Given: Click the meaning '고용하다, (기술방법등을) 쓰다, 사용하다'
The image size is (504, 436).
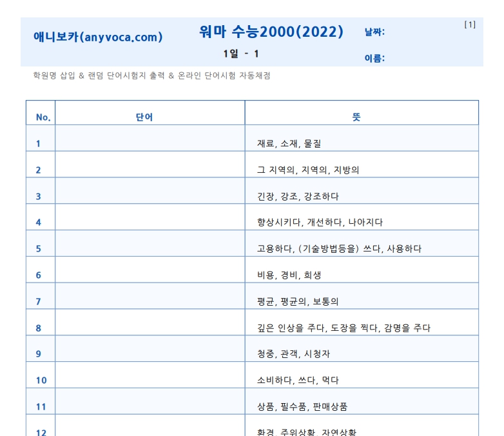Looking at the screenshot, I should (x=339, y=249).
